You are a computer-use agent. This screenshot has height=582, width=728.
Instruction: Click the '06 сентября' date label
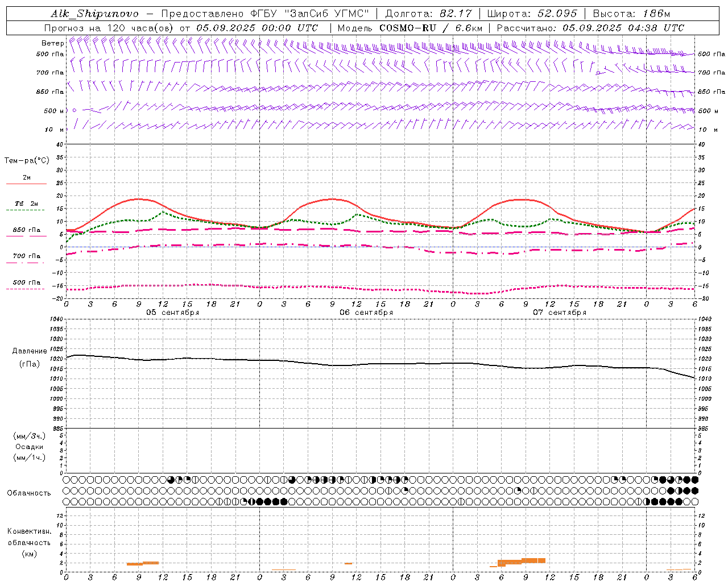(366, 312)
